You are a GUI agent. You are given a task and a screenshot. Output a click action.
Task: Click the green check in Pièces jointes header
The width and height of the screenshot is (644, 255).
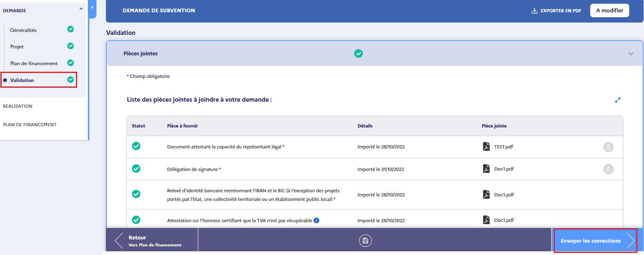tap(359, 53)
